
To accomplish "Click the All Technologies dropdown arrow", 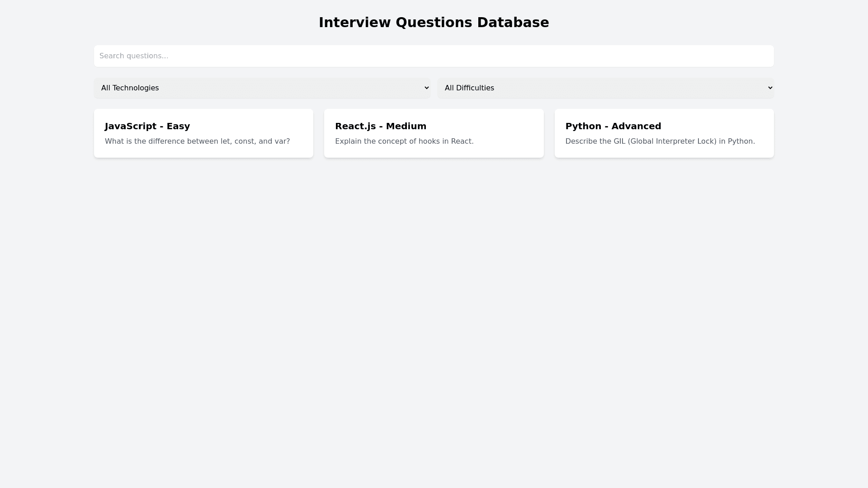I will [426, 88].
